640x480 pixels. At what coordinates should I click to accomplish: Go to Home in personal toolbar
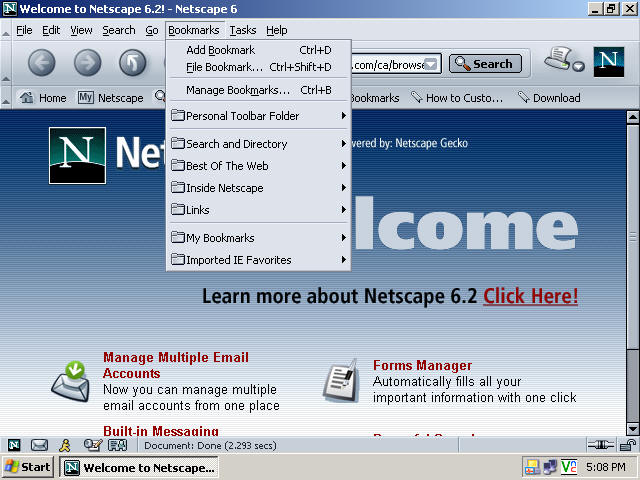[x=43, y=98]
